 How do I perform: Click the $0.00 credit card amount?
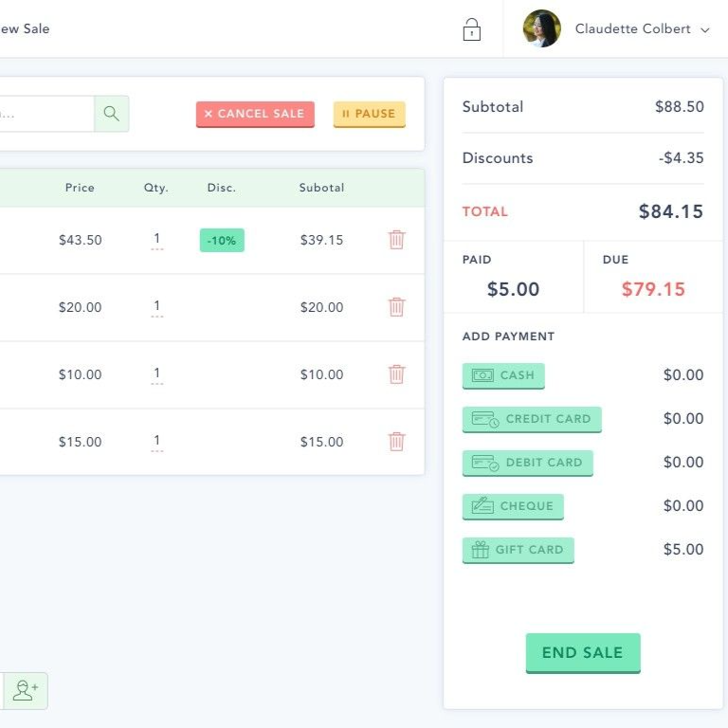(683, 418)
